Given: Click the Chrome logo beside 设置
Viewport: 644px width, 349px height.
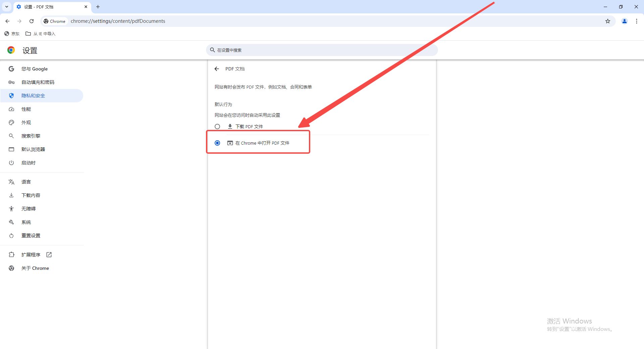Looking at the screenshot, I should click(11, 50).
